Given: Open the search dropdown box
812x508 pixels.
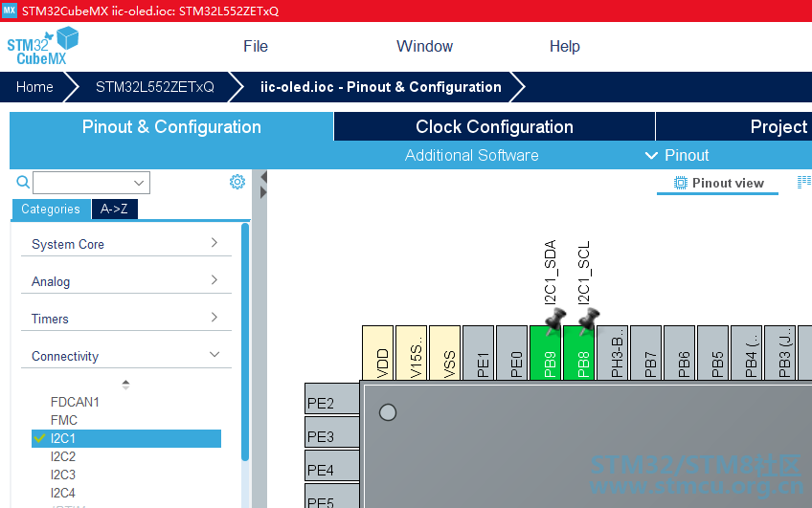Looking at the screenshot, I should pos(91,183).
